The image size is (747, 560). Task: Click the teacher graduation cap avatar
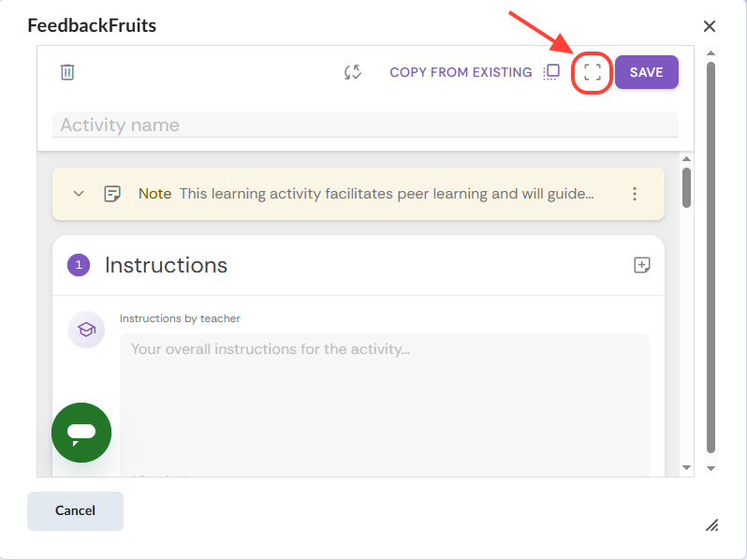[x=86, y=330]
